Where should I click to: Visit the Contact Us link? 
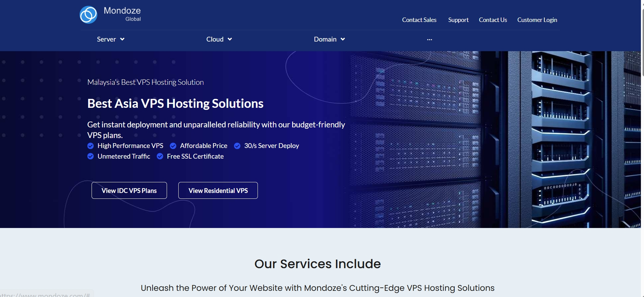[493, 20]
